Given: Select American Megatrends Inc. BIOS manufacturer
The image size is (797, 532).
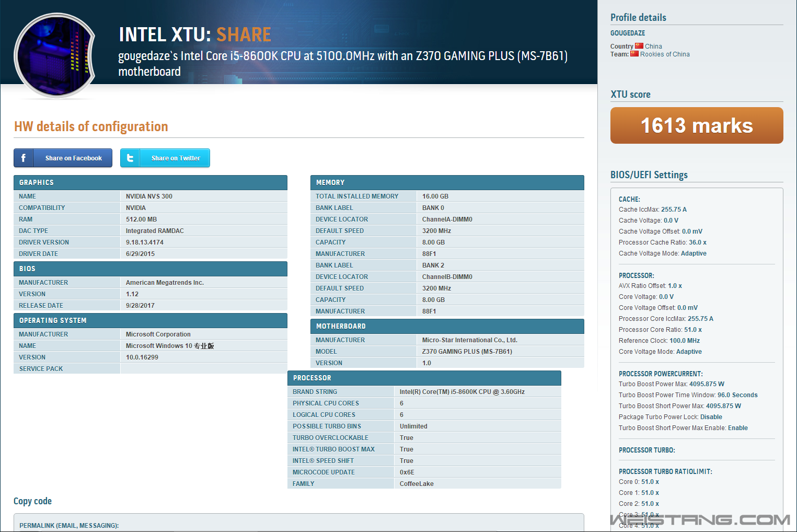Looking at the screenshot, I should pos(165,283).
